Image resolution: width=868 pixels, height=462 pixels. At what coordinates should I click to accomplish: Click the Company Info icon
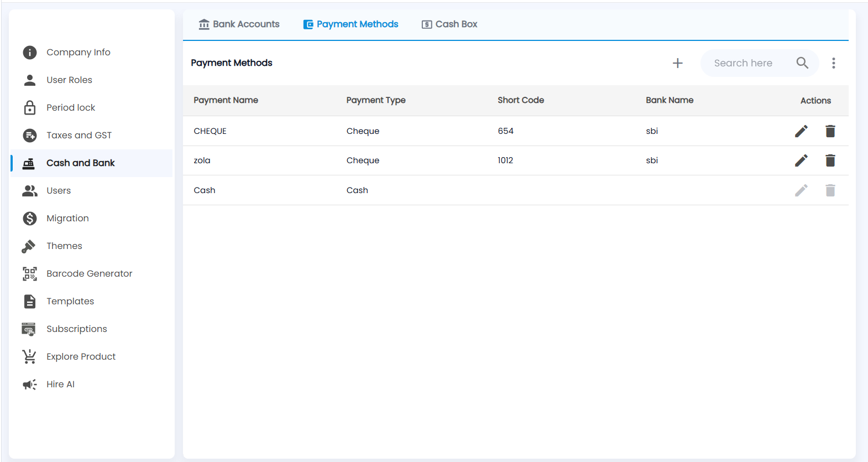pyautogui.click(x=30, y=53)
